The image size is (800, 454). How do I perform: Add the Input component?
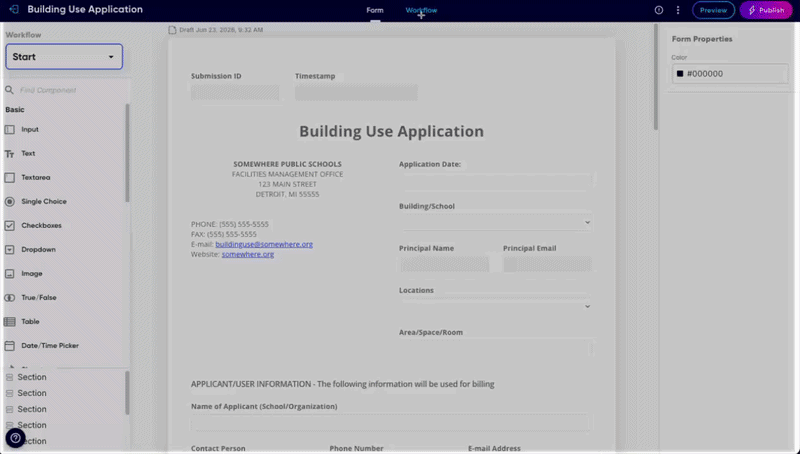click(x=30, y=130)
